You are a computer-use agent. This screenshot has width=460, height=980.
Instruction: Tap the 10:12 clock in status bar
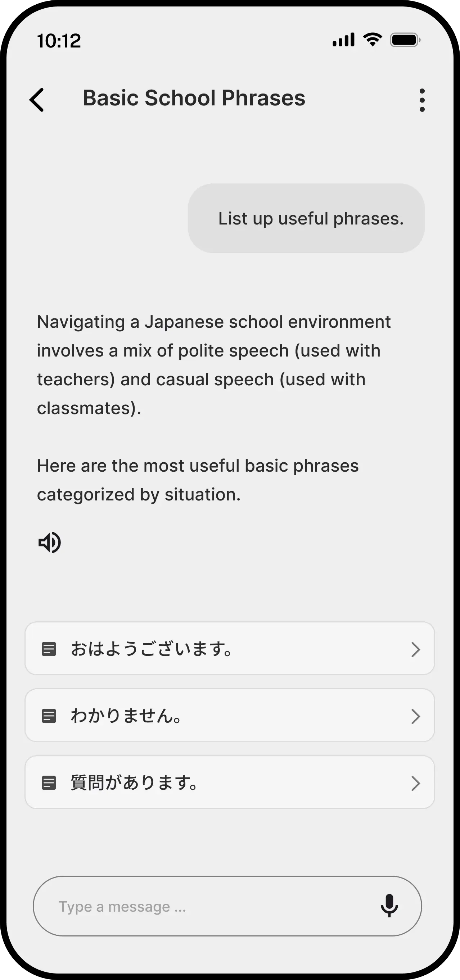59,41
